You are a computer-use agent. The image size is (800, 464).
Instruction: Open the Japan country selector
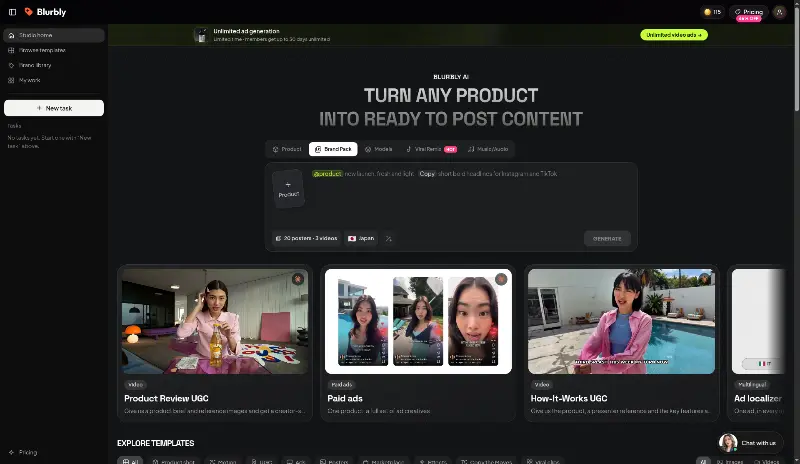(x=361, y=238)
